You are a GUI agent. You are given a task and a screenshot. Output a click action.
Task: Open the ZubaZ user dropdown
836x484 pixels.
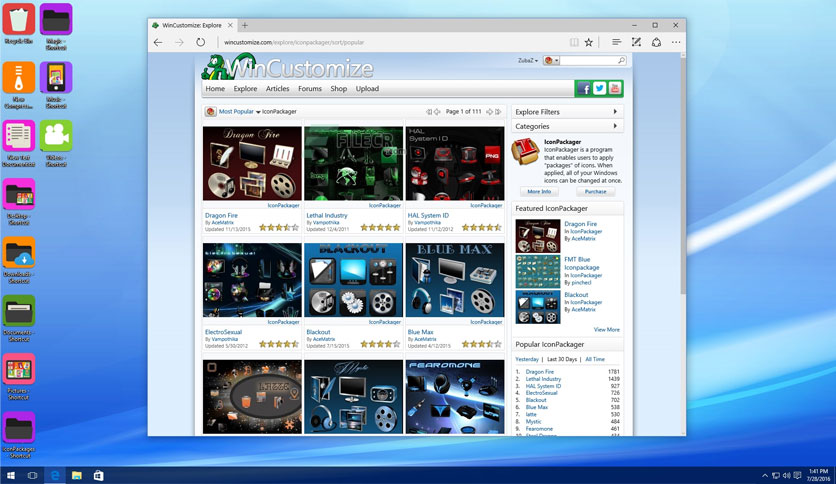tap(528, 61)
